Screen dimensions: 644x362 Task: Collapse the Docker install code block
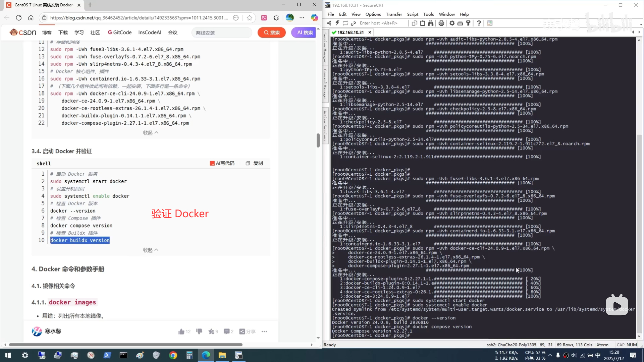pyautogui.click(x=151, y=133)
